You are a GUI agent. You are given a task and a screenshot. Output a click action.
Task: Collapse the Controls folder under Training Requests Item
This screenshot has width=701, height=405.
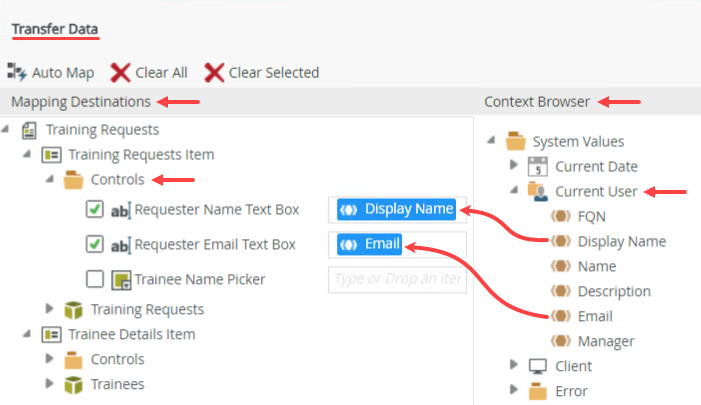coord(50,179)
